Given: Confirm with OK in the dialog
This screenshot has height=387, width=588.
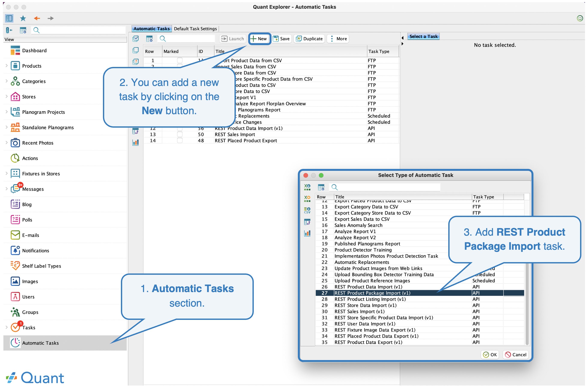Looking at the screenshot, I should click(x=490, y=355).
